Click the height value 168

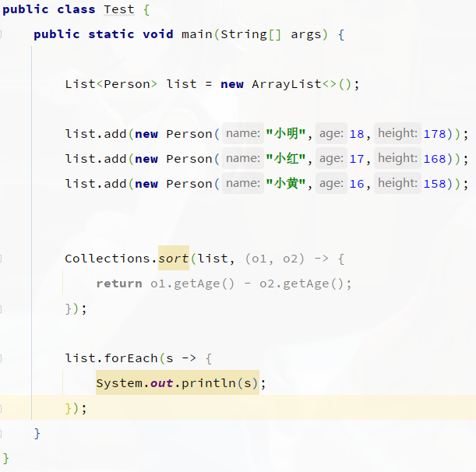435,159
